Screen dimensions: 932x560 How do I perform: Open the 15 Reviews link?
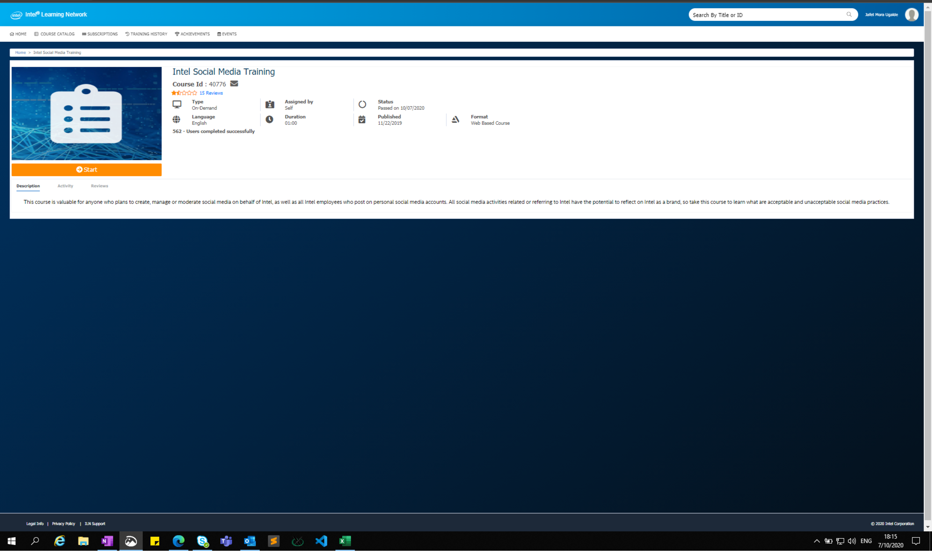coord(211,93)
